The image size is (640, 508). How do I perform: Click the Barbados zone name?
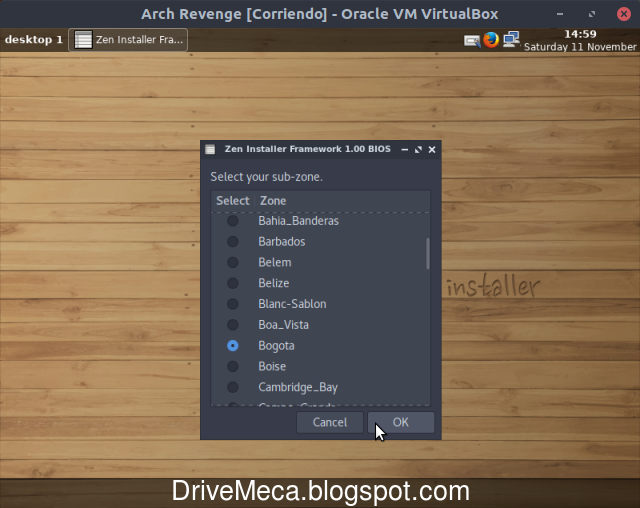282,242
